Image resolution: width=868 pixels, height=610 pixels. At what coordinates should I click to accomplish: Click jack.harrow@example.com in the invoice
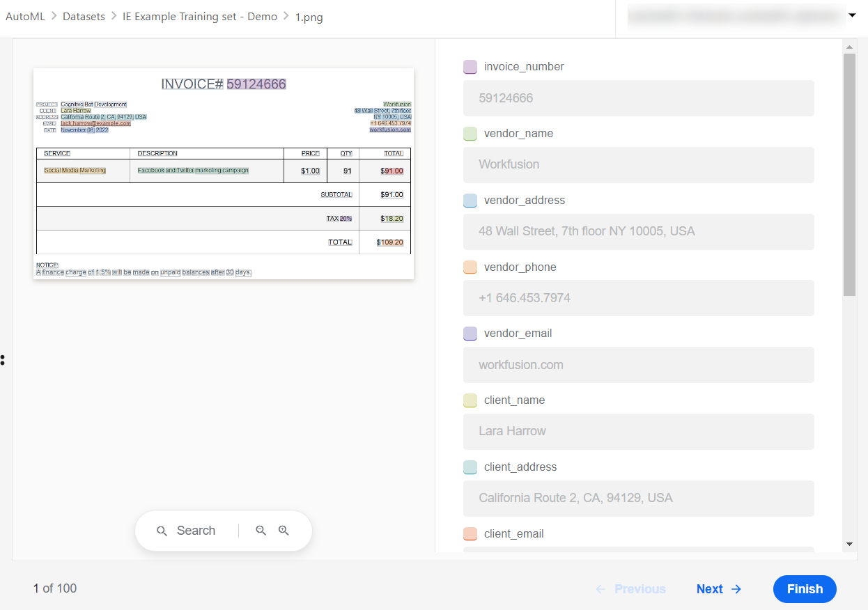click(95, 123)
